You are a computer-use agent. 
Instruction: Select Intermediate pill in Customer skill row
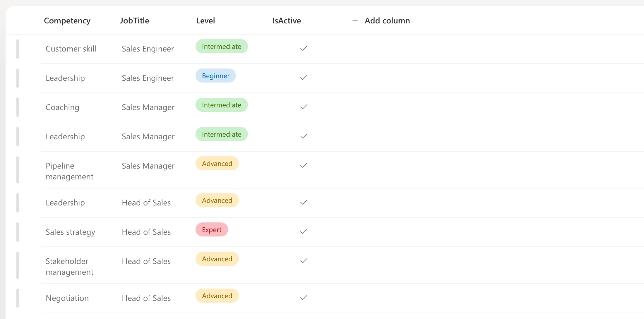(222, 47)
